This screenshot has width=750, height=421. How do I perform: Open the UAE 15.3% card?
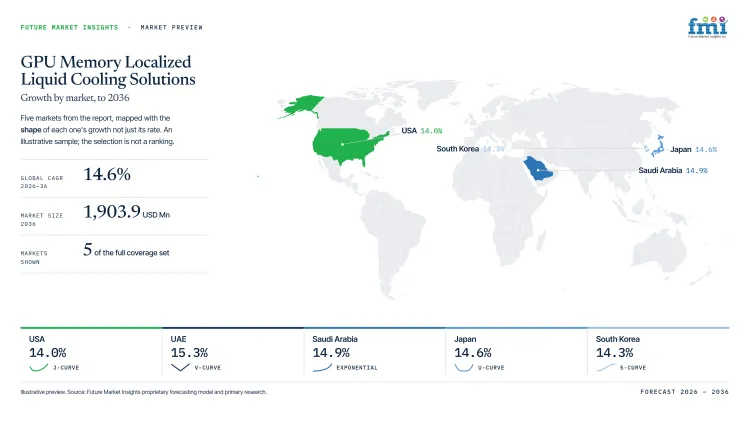pyautogui.click(x=233, y=352)
